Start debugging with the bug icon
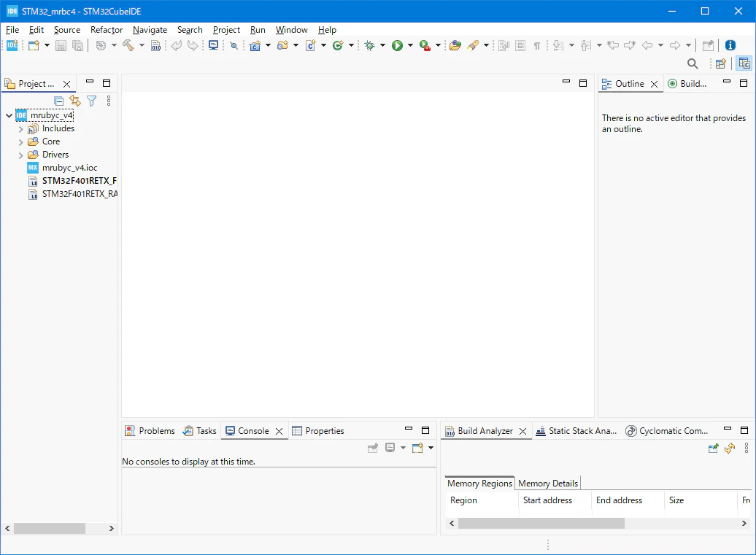Image resolution: width=756 pixels, height=555 pixels. pyautogui.click(x=370, y=45)
